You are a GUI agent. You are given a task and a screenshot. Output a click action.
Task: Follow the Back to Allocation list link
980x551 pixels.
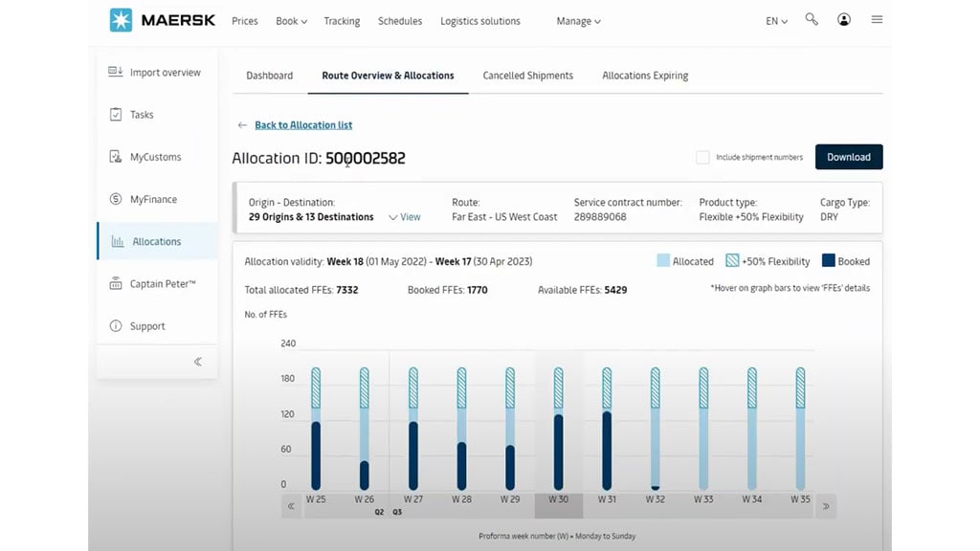pyautogui.click(x=302, y=125)
